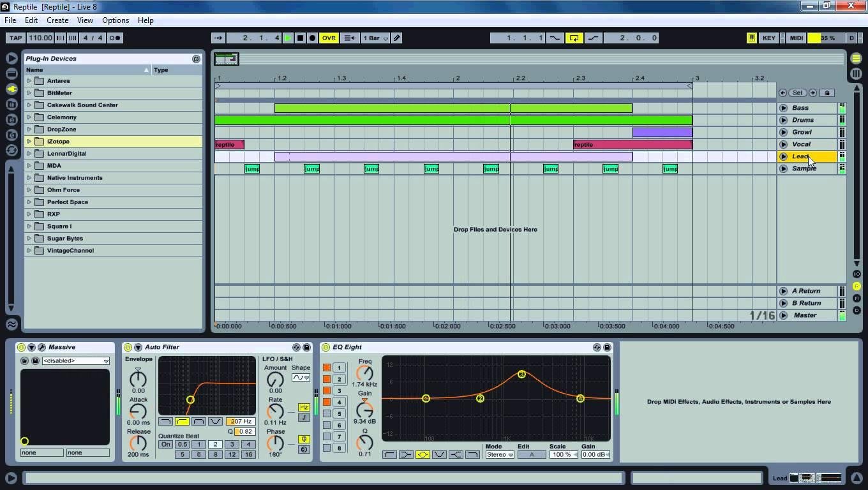Image resolution: width=868 pixels, height=490 pixels.
Task: Click the Follow playback arrow icon
Action: pos(218,38)
